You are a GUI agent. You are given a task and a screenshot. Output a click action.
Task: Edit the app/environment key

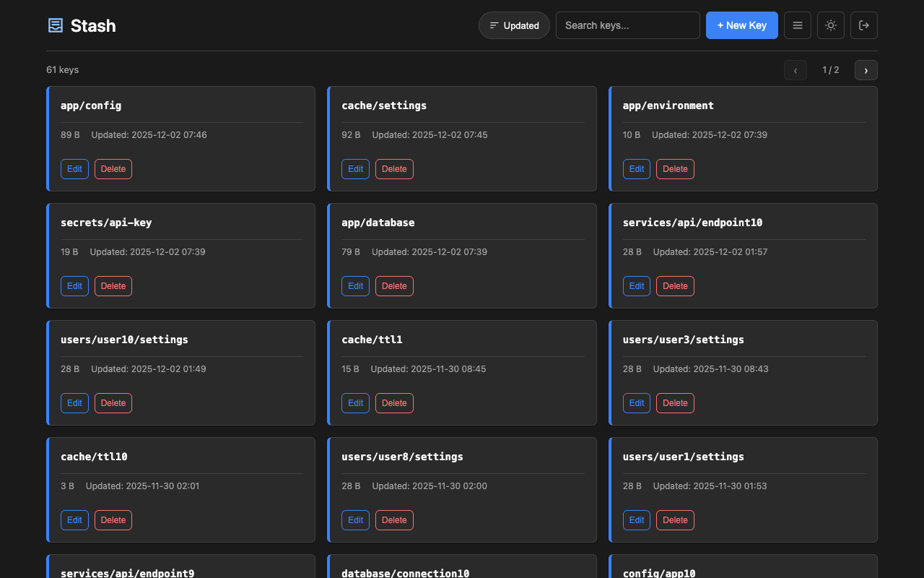[x=637, y=169]
